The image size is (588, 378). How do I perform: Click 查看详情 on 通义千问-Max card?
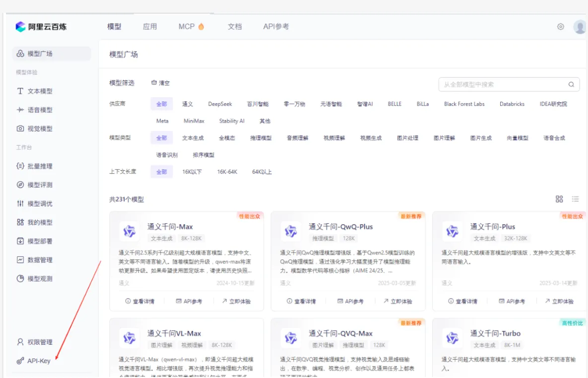(x=140, y=301)
